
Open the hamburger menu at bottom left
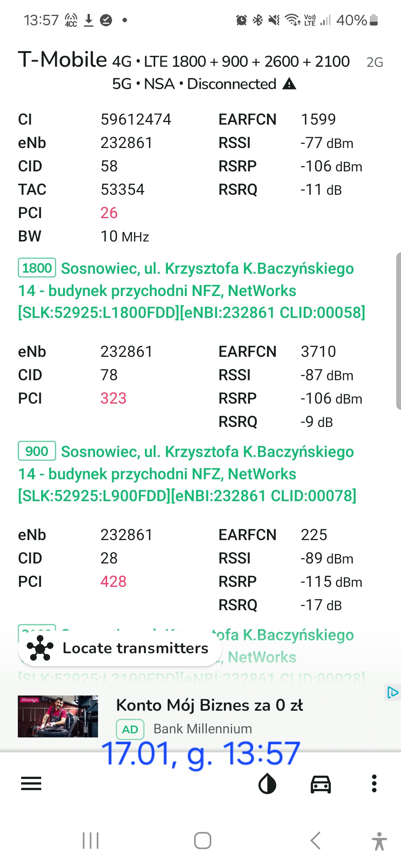tap(31, 783)
